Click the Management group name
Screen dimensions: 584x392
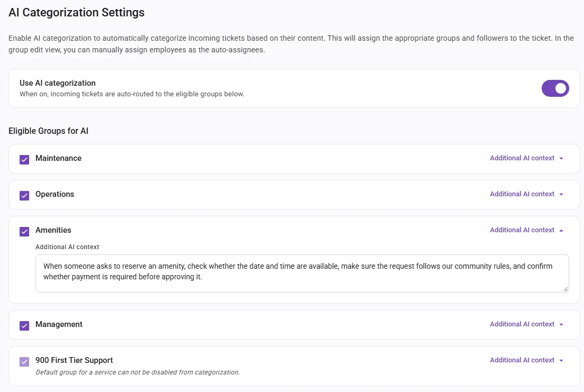pos(59,324)
